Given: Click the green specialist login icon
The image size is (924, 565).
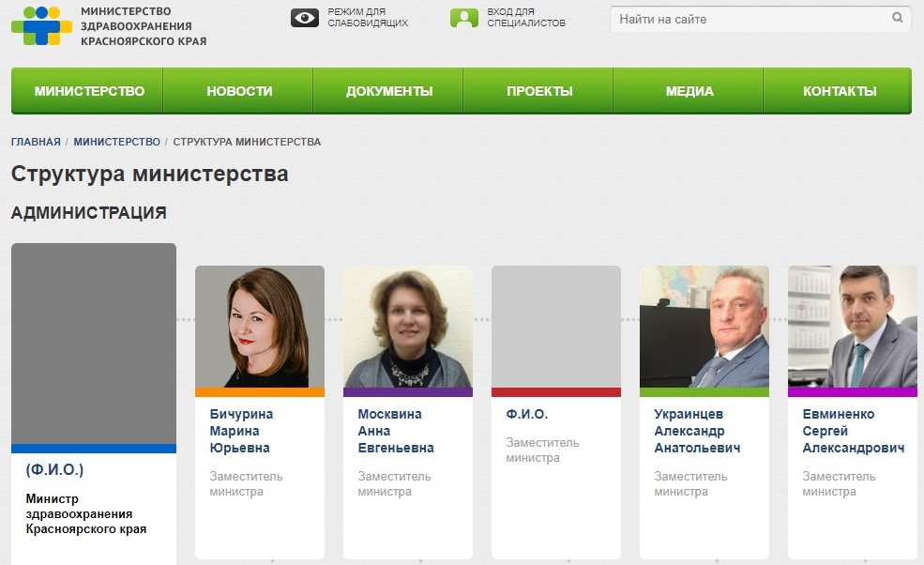Looking at the screenshot, I should 464,18.
